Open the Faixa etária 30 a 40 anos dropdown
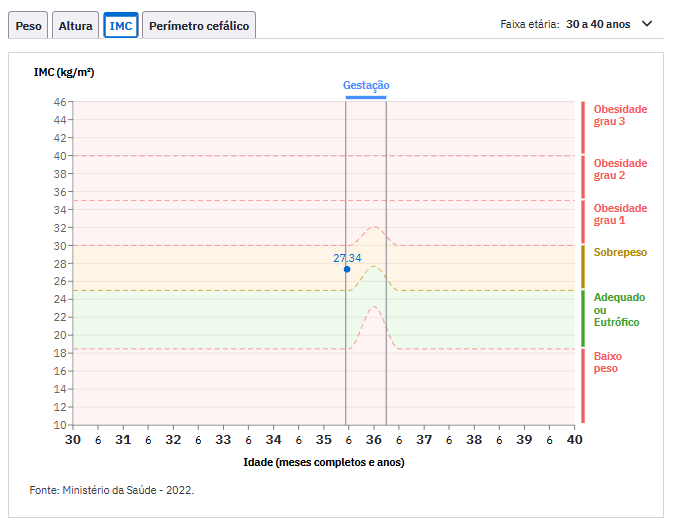Viewport: 697px width, 525px height. click(576, 24)
